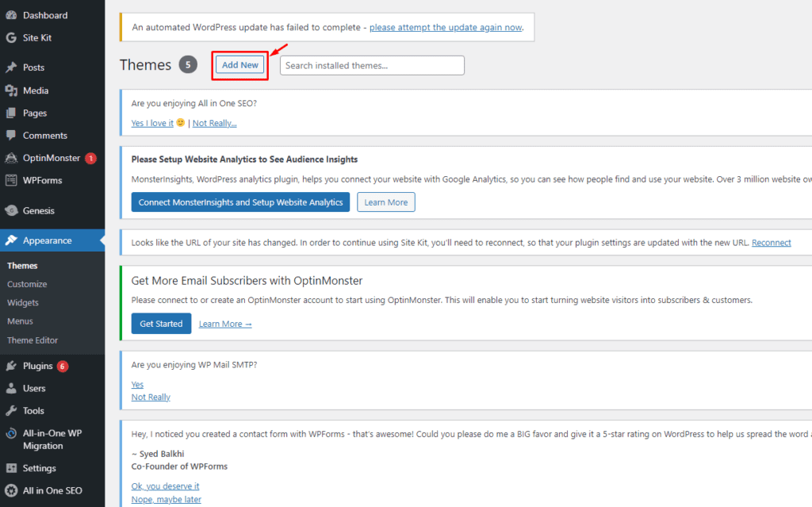Click the Settings sliders icon
The height and width of the screenshot is (507, 812).
click(11, 468)
